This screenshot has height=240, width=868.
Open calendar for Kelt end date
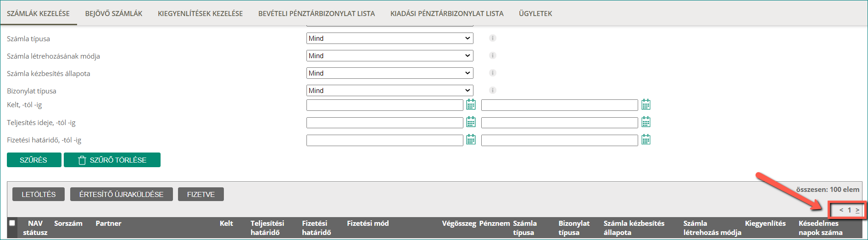(x=646, y=104)
